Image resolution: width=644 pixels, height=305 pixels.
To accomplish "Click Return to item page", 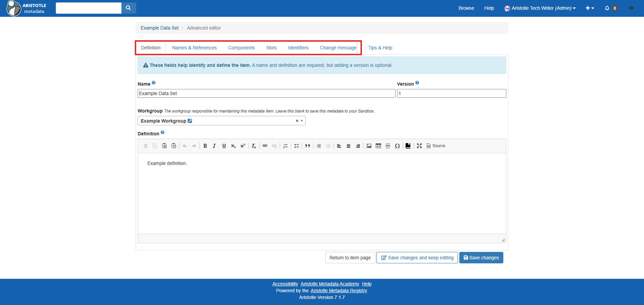I will click(350, 258).
